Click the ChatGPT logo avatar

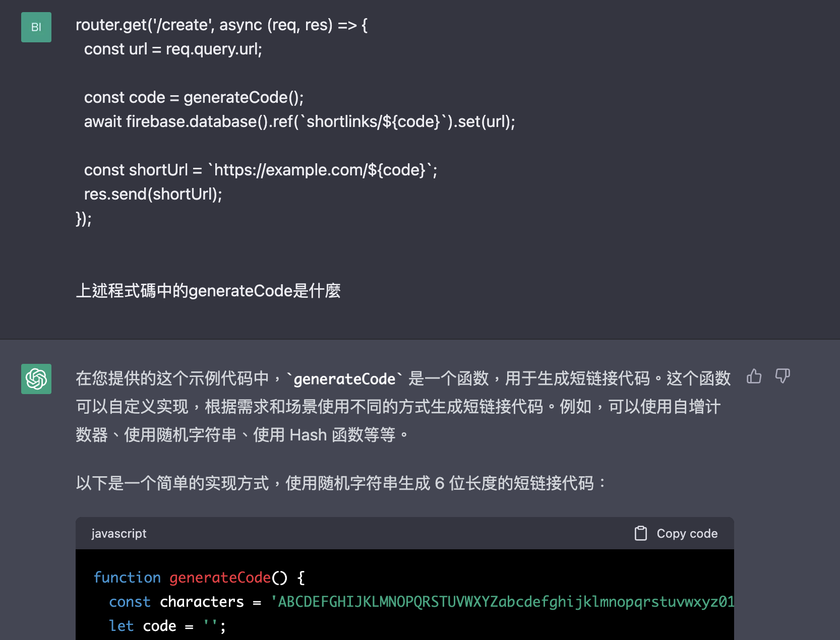[x=36, y=379]
